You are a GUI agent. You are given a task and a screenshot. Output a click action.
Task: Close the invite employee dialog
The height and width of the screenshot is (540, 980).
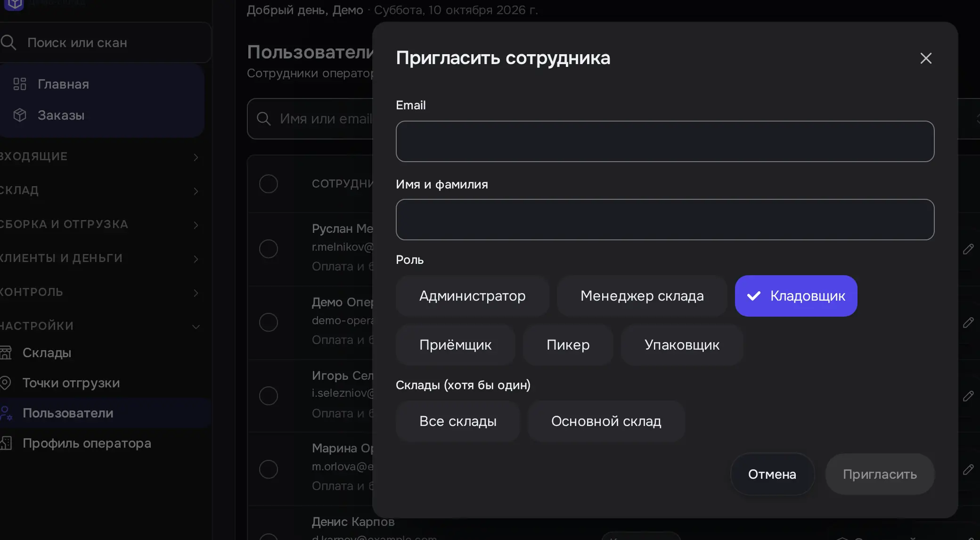click(x=926, y=58)
